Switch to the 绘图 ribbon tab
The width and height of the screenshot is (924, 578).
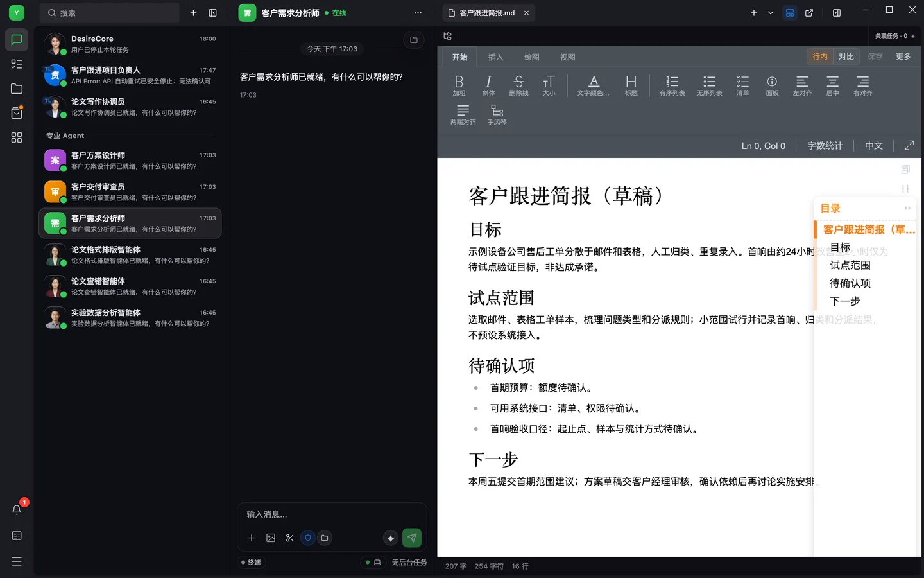[x=531, y=57]
